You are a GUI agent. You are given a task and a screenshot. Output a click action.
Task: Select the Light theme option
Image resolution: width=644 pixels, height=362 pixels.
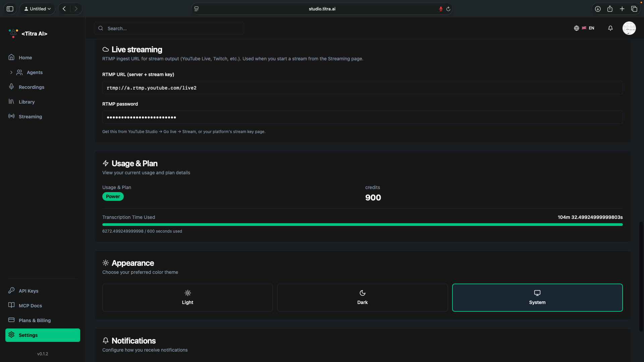(x=187, y=298)
